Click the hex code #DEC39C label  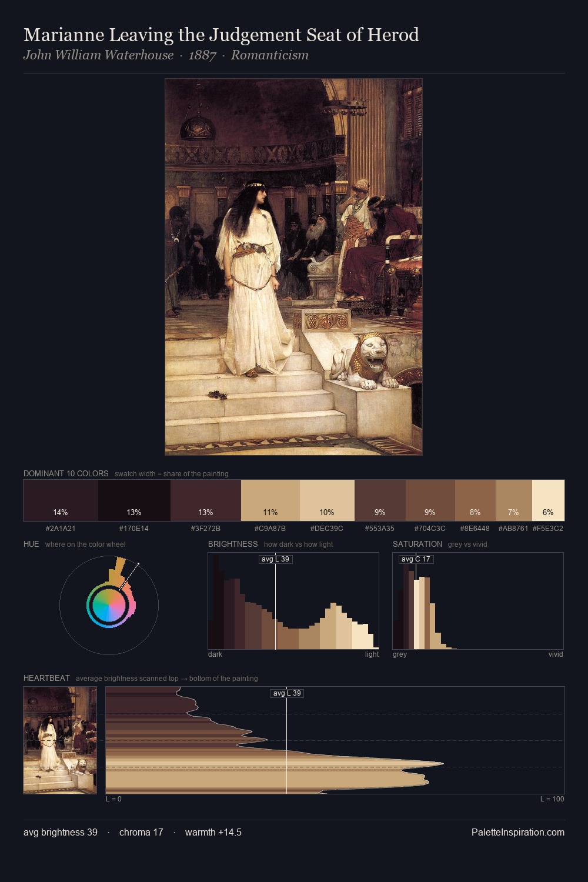[327, 529]
